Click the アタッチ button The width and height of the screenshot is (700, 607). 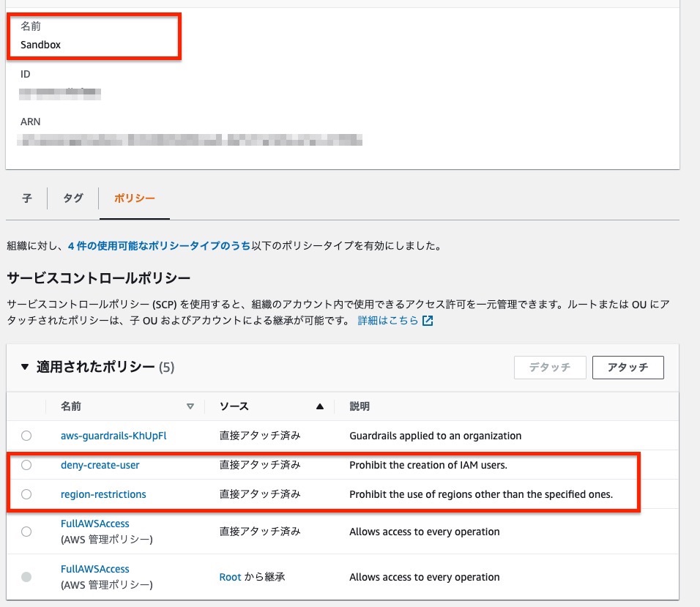pyautogui.click(x=628, y=367)
